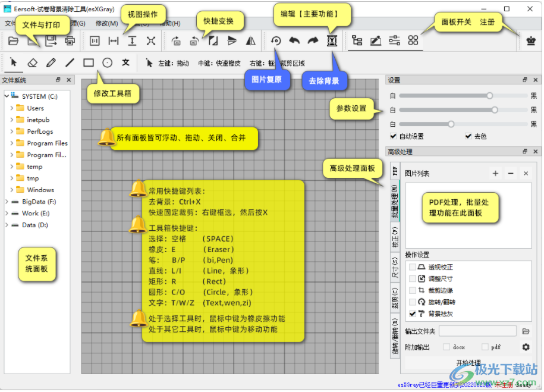Switch to the PDF vertical tab

click(x=395, y=171)
